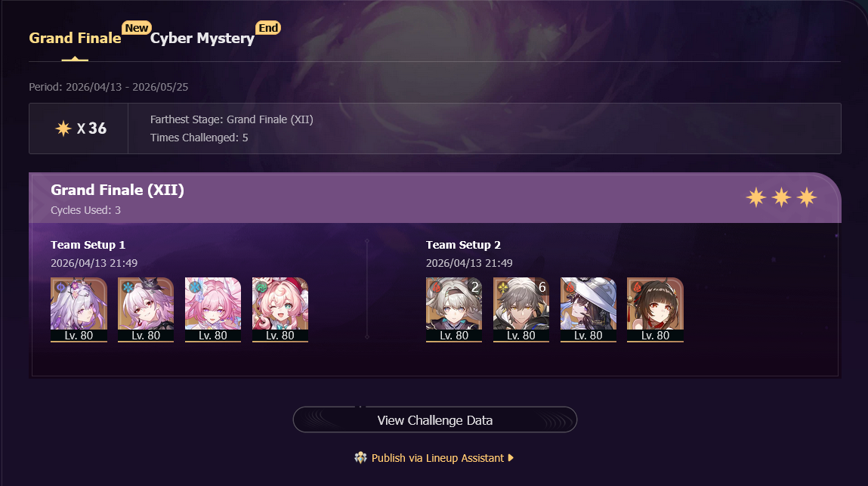
Task: Switch to the Grand Finale tab
Action: 75,39
